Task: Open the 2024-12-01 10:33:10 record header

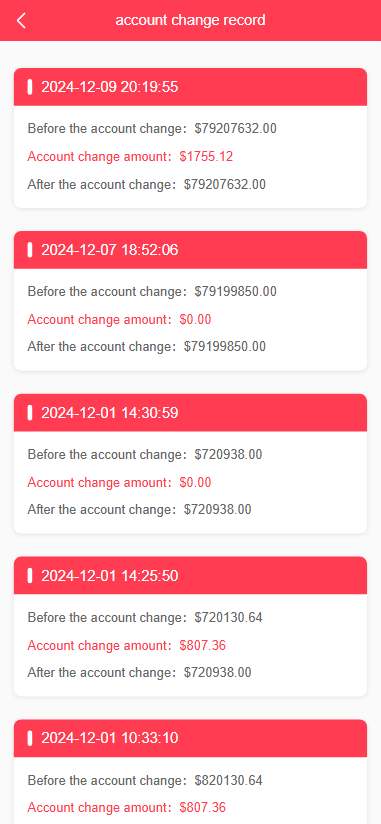Action: pos(190,738)
